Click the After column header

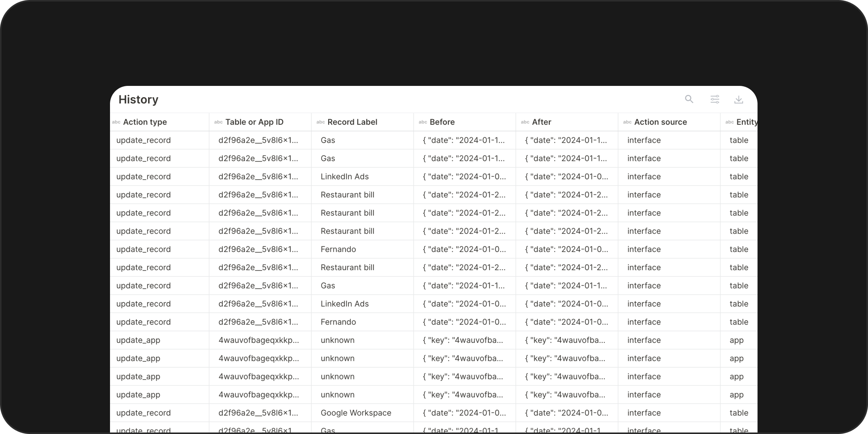pos(541,122)
